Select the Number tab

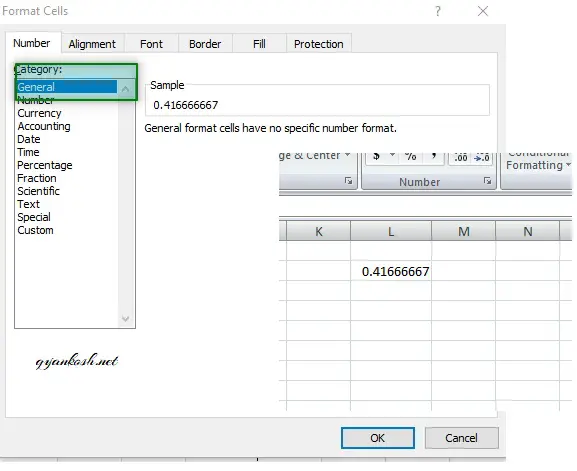click(x=32, y=43)
